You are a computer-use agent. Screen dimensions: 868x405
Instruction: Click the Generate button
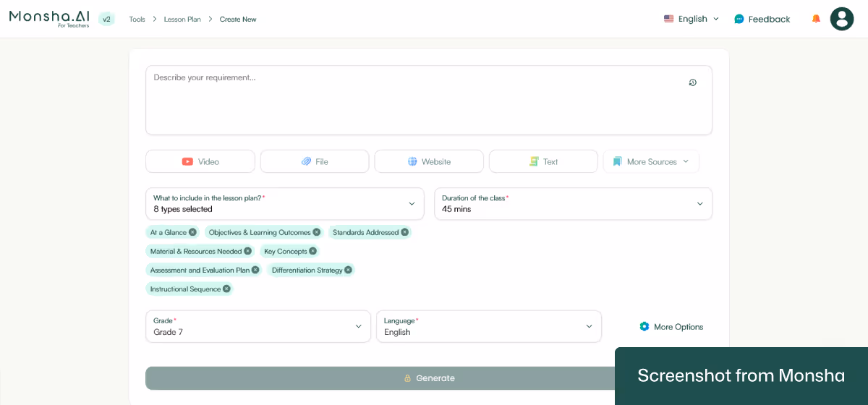tap(429, 378)
